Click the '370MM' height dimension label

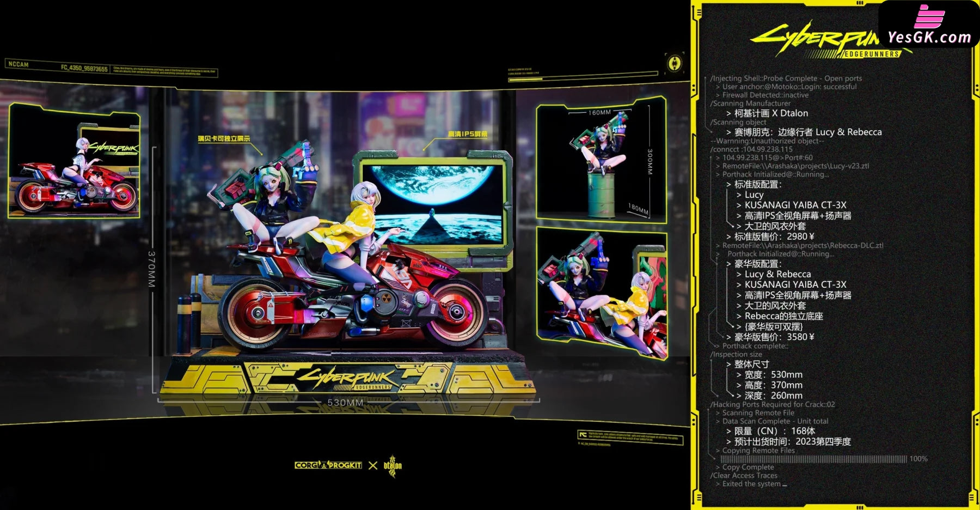coord(152,269)
